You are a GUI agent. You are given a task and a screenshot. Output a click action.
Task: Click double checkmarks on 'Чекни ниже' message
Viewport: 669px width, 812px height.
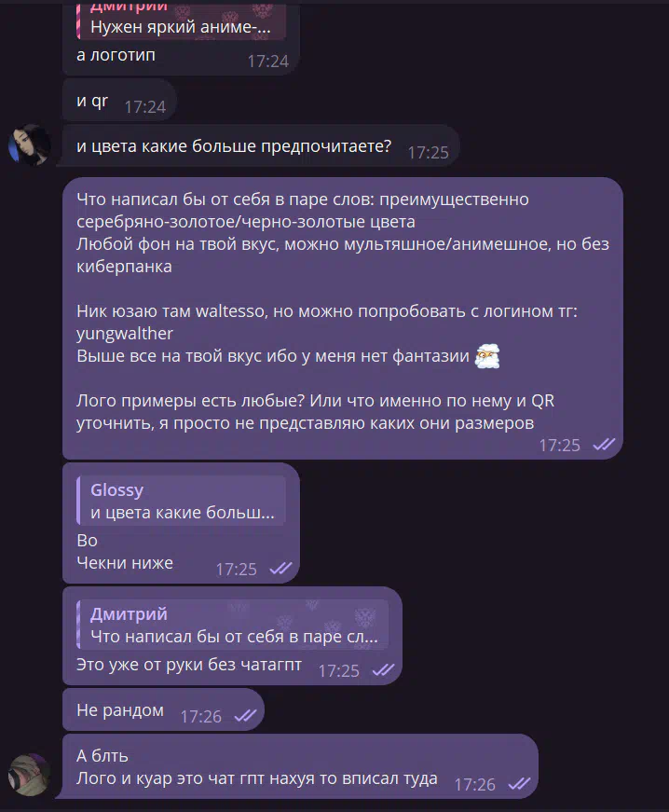pos(281,569)
